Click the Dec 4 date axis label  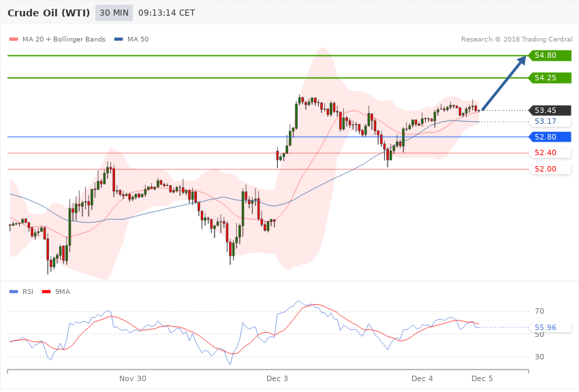[422, 378]
